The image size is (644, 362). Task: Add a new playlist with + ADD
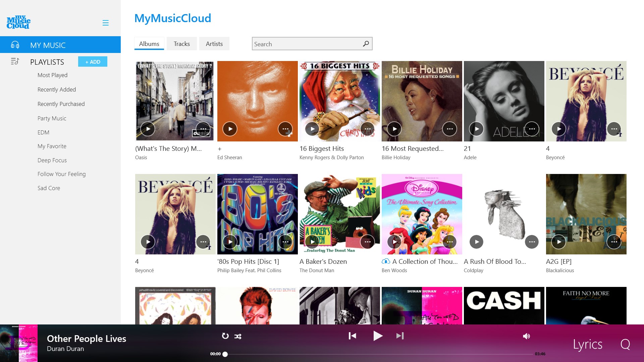(x=93, y=62)
